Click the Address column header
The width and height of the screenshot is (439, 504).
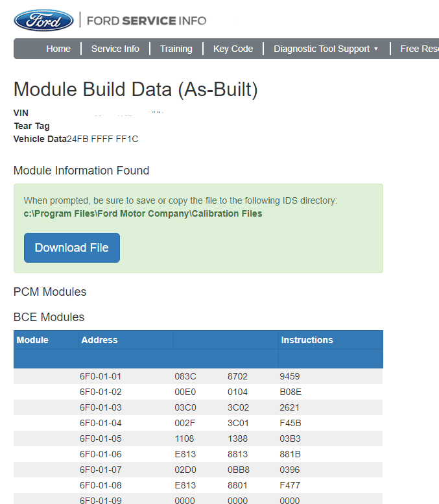(x=99, y=340)
